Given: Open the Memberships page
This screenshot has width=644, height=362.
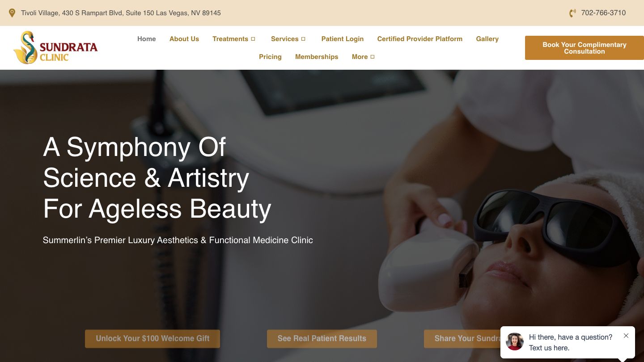Looking at the screenshot, I should 317,57.
